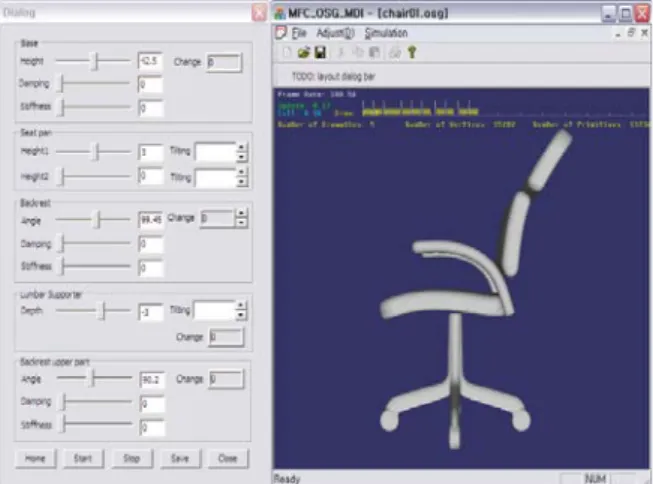Click the Seat pan Height2 value field

150,176
